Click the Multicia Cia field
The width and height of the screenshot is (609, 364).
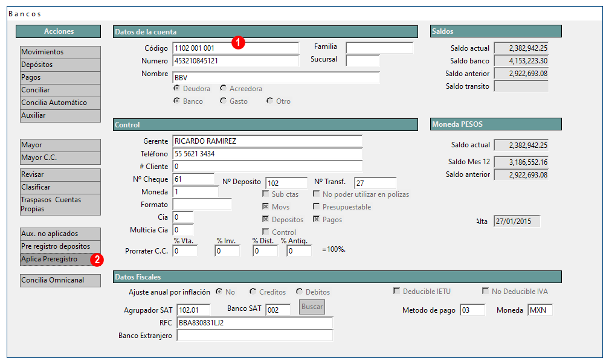183,230
